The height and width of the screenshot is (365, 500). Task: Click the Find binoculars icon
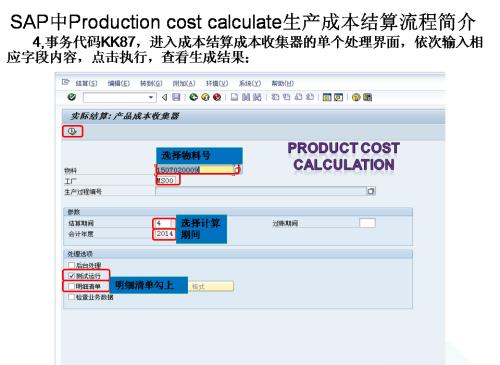[x=246, y=97]
